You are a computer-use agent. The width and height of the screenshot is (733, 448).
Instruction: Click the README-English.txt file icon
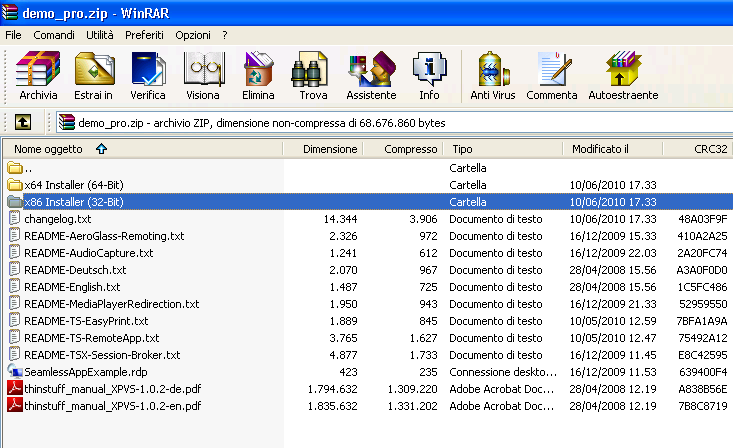click(x=15, y=286)
